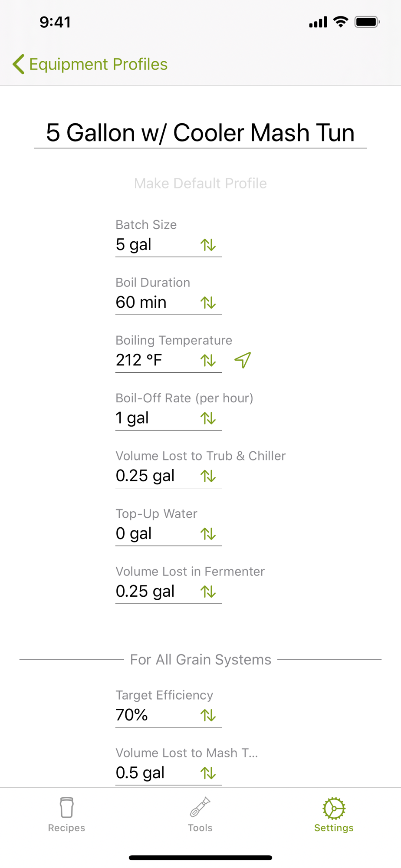Tap the Batch Size unit swap arrows
Viewport: 401px width, 868px height.
pyautogui.click(x=208, y=245)
